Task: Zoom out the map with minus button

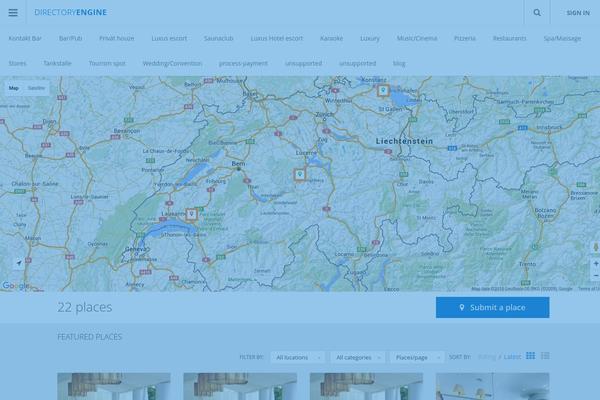Action: click(595, 276)
